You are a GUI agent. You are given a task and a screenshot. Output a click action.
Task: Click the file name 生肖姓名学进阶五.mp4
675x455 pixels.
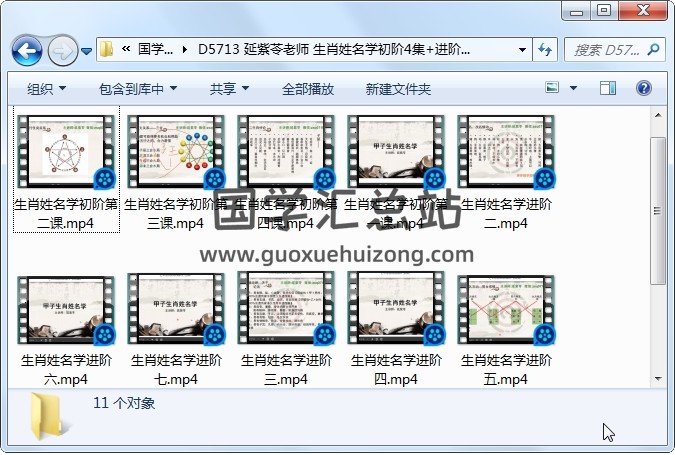click(x=506, y=370)
